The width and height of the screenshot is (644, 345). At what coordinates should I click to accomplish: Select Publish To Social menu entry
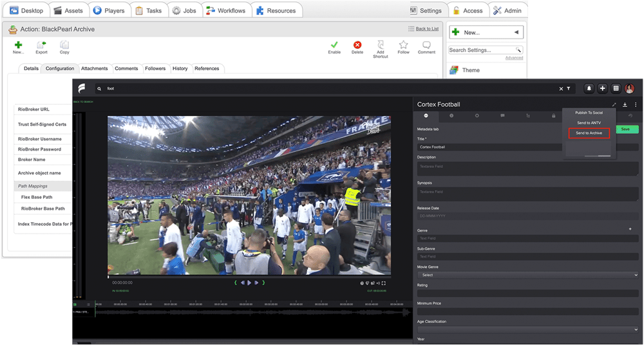[589, 113]
